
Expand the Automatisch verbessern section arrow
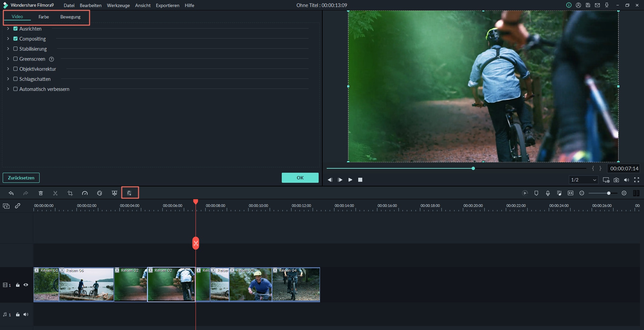click(8, 89)
